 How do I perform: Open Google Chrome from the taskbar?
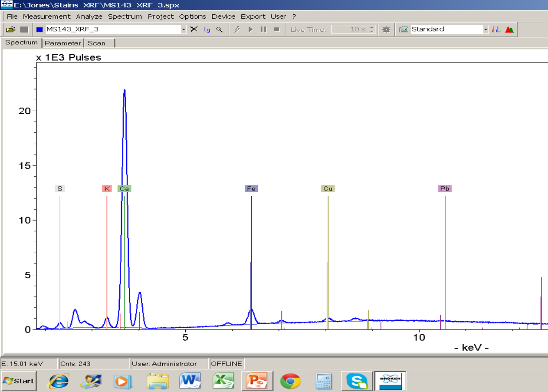(290, 381)
